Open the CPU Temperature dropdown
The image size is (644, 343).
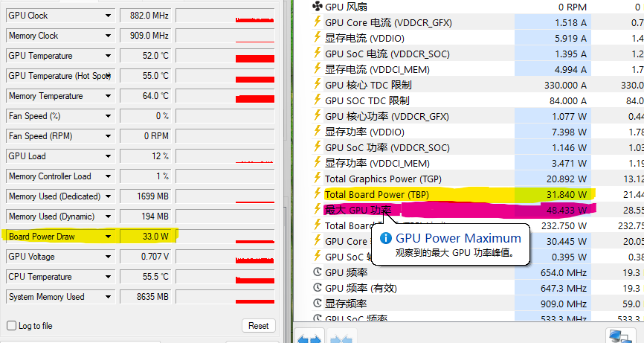(x=108, y=277)
